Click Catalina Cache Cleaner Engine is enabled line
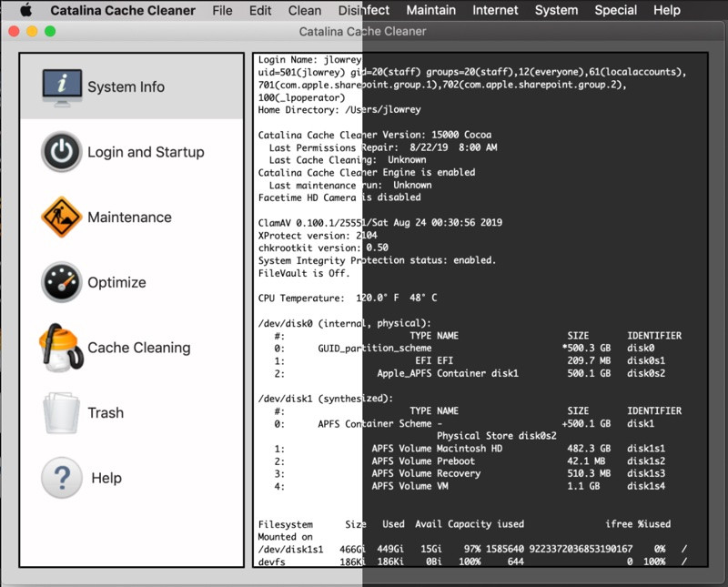This screenshot has height=587, width=728. click(367, 172)
